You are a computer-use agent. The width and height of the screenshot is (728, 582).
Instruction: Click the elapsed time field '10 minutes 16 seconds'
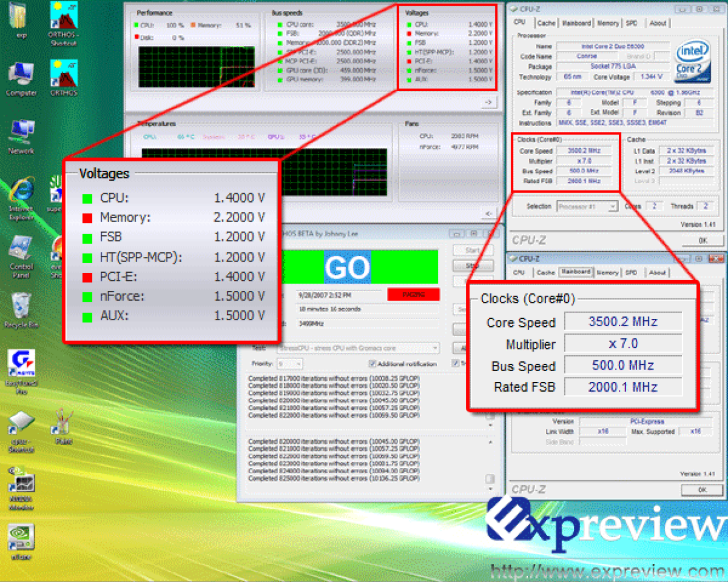pos(368,309)
